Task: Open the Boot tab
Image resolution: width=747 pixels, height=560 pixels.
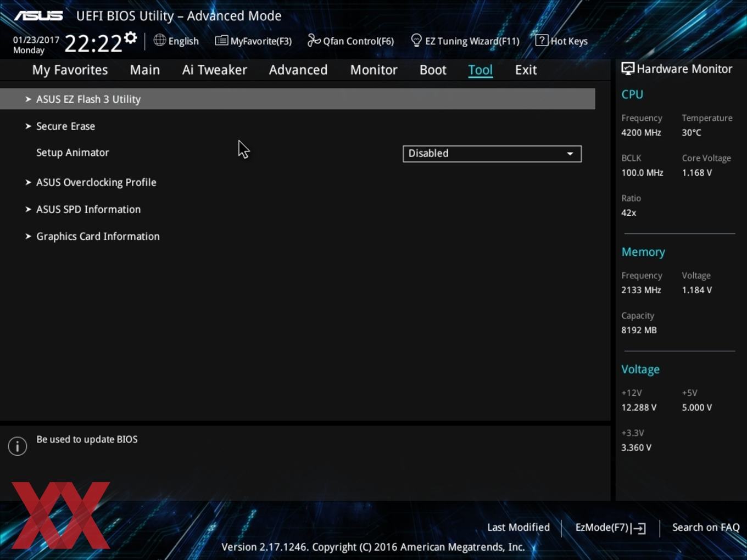Action: click(433, 70)
